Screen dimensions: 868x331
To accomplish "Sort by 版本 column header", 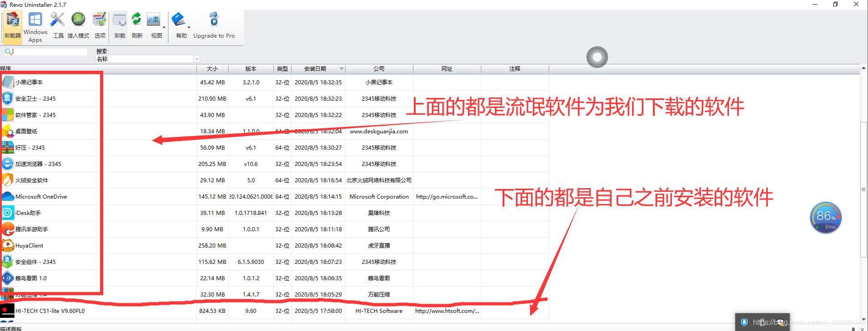I will point(251,69).
